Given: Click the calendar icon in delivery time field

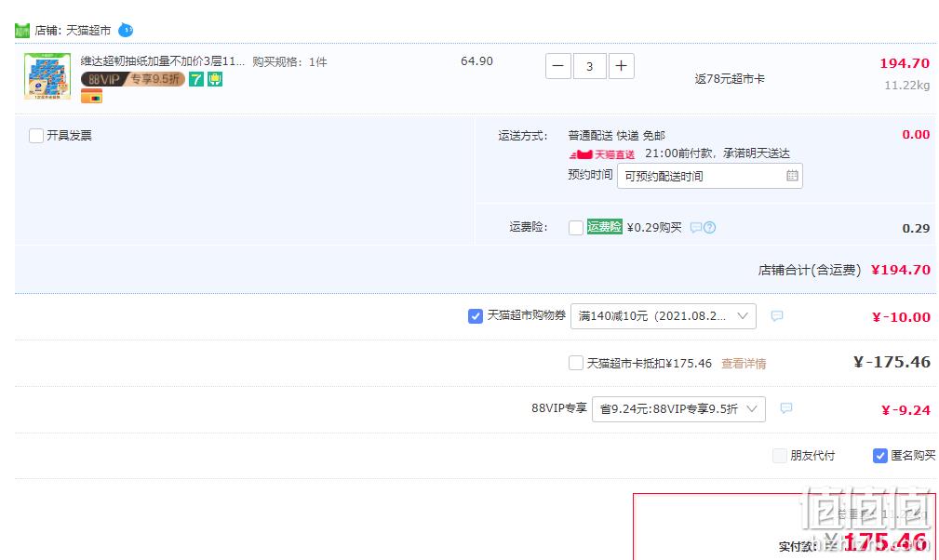Looking at the screenshot, I should (x=792, y=176).
